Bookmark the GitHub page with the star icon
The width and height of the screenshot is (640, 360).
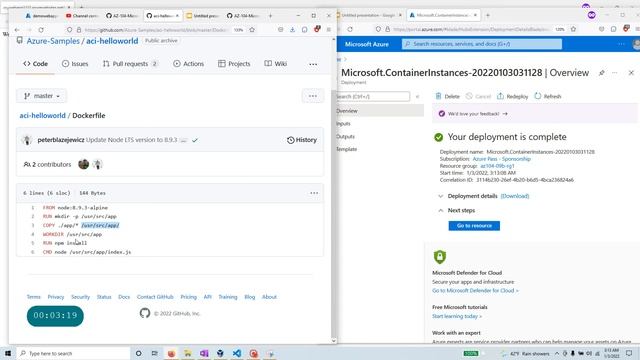click(252, 30)
